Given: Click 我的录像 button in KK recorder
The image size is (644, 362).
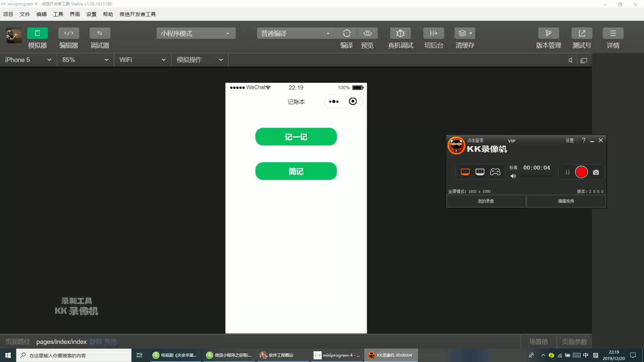Looking at the screenshot, I should [x=486, y=201].
